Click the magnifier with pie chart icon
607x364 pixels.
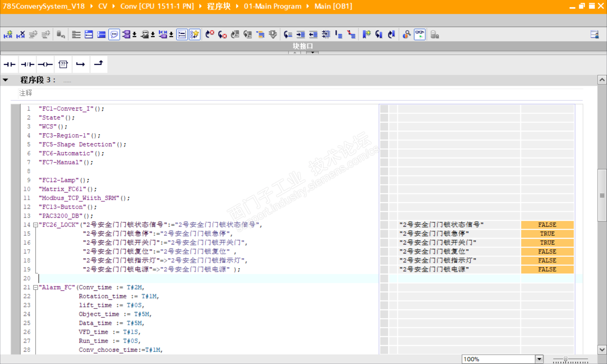[407, 34]
